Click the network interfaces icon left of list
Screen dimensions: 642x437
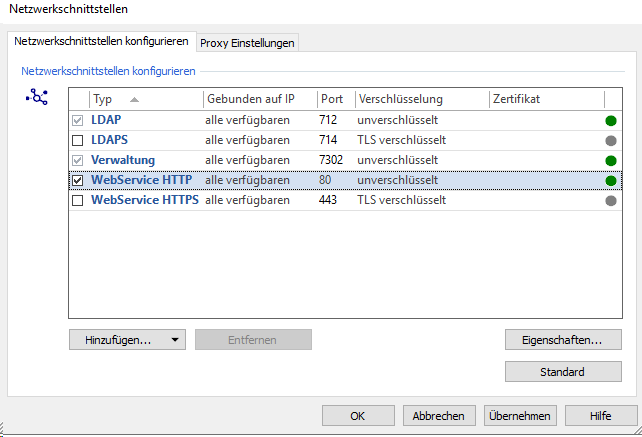(x=37, y=97)
